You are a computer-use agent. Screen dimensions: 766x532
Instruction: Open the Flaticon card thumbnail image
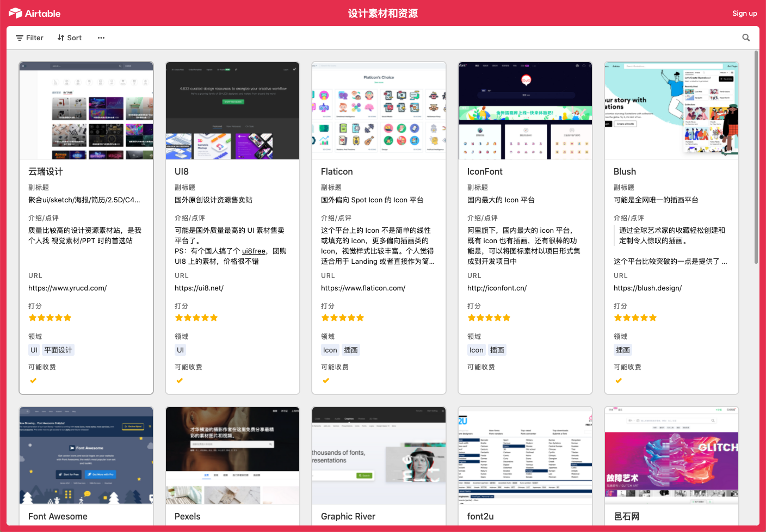379,110
